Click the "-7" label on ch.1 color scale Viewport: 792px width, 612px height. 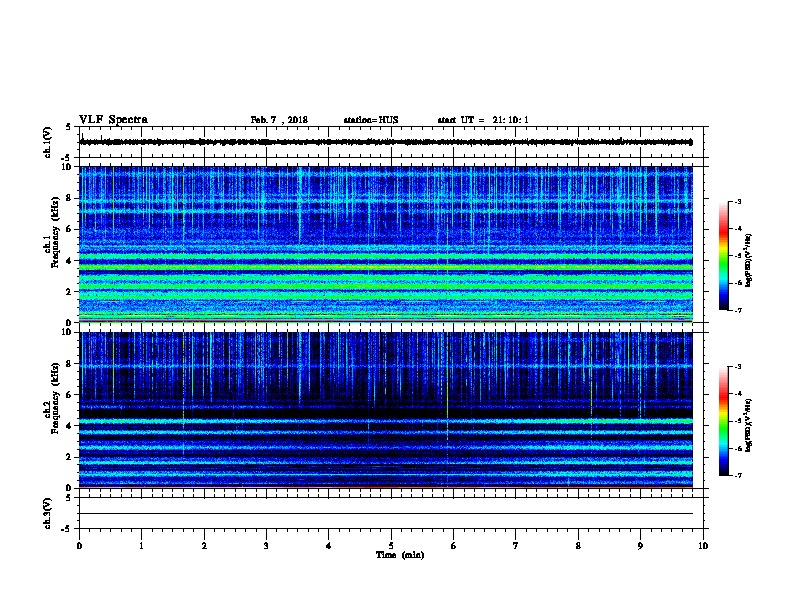[x=737, y=310]
